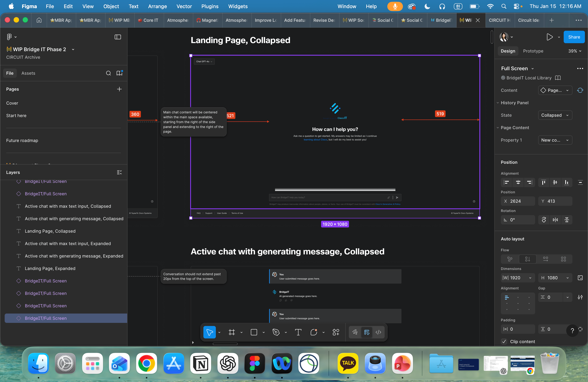The width and height of the screenshot is (588, 382).
Task: Click the Present play button
Action: tap(549, 37)
